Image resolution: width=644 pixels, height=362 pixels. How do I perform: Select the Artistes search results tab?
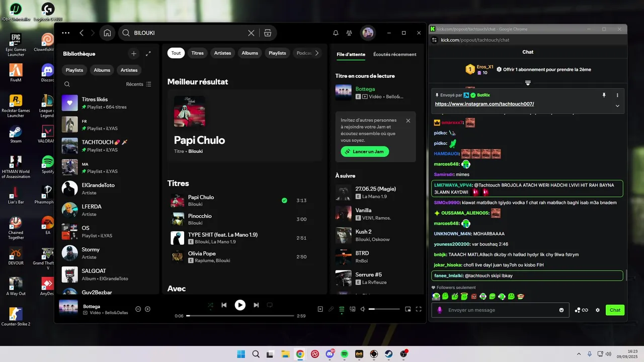point(223,53)
